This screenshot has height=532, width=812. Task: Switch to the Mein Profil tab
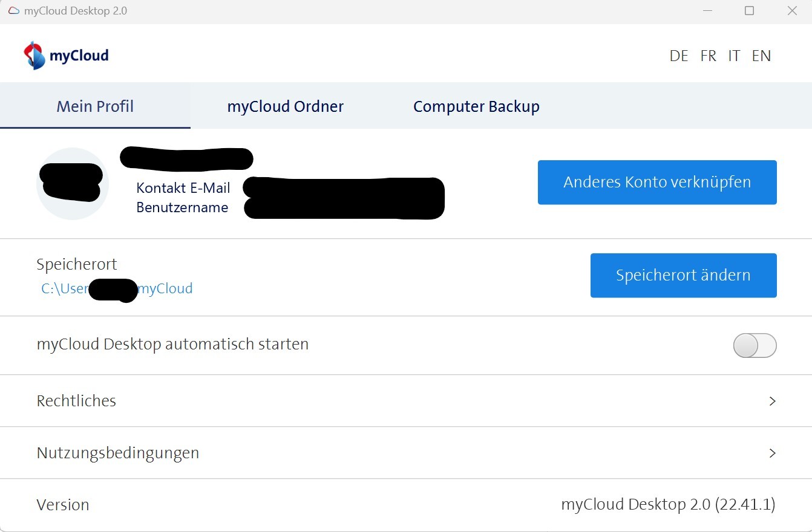(95, 106)
